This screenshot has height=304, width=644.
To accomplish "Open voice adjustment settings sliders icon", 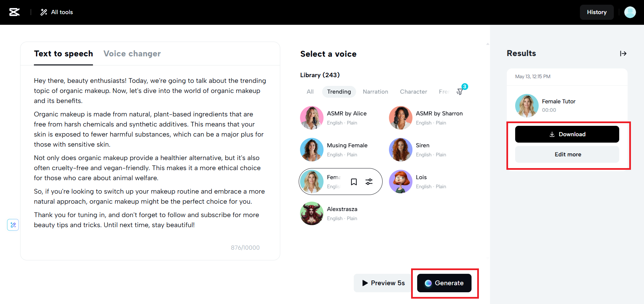I will pyautogui.click(x=369, y=182).
